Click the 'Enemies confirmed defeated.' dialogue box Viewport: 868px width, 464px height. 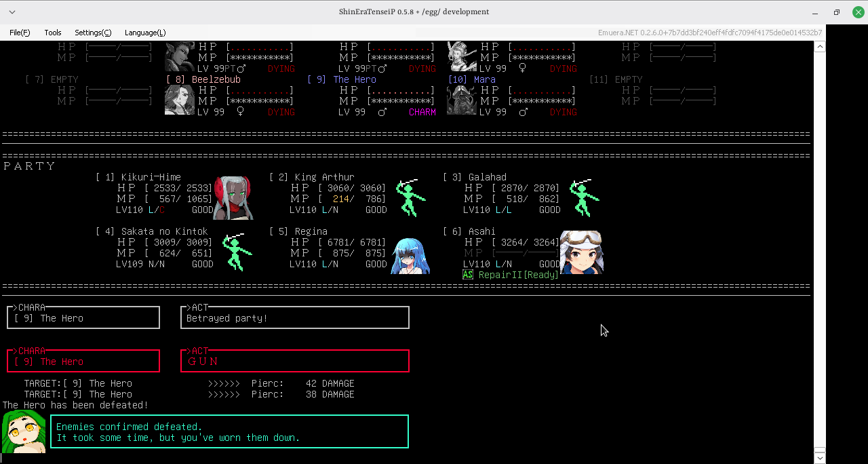230,431
